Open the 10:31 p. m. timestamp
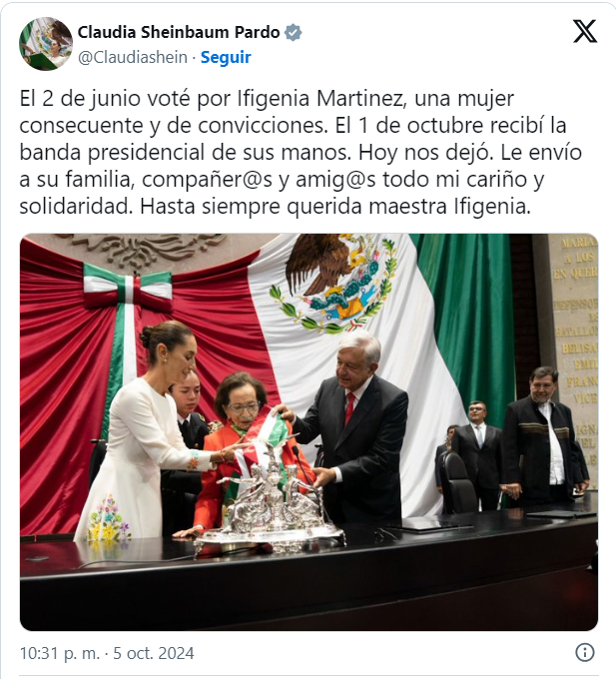Image resolution: width=616 pixels, height=679 pixels. (x=60, y=653)
